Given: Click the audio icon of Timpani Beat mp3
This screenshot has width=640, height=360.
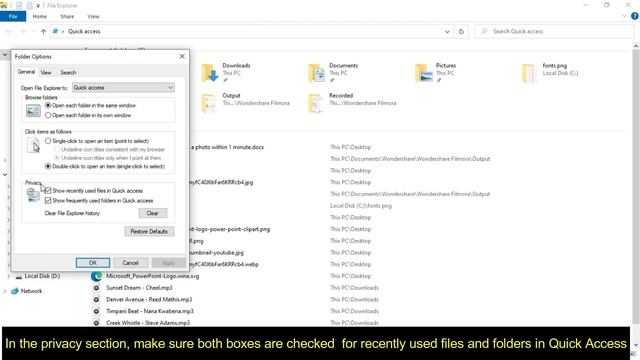Looking at the screenshot, I should click(96, 311).
